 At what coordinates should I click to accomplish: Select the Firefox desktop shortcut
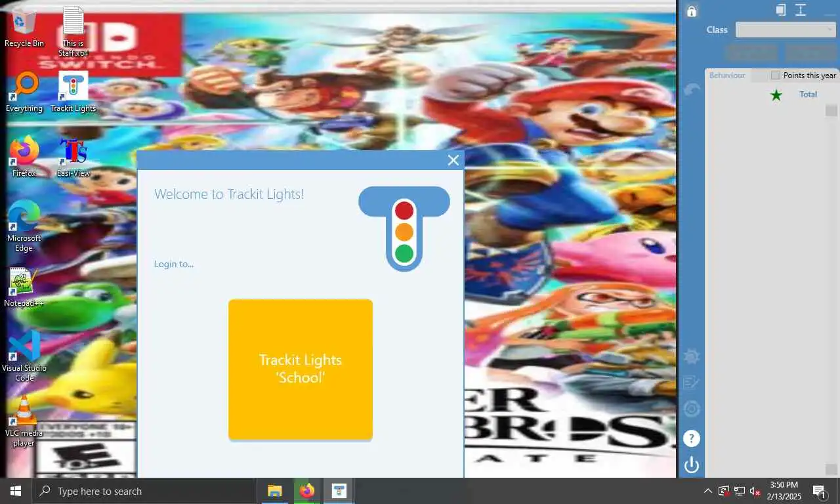tap(24, 157)
